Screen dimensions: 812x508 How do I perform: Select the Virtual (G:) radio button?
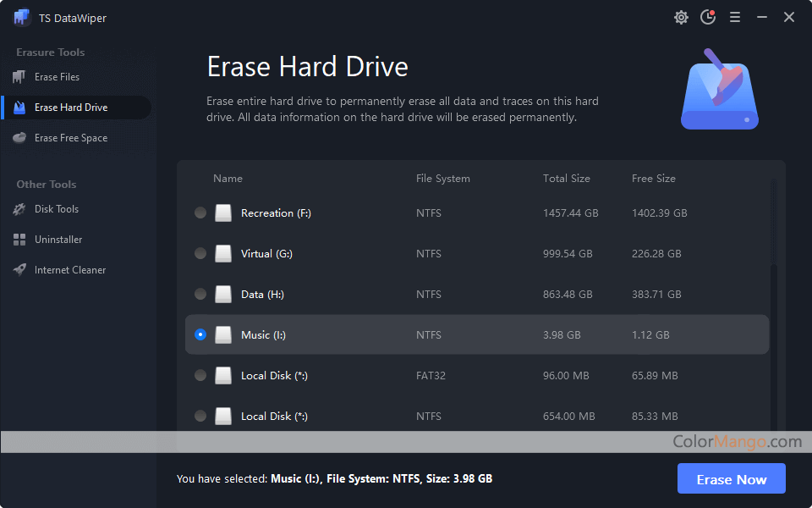(x=200, y=254)
